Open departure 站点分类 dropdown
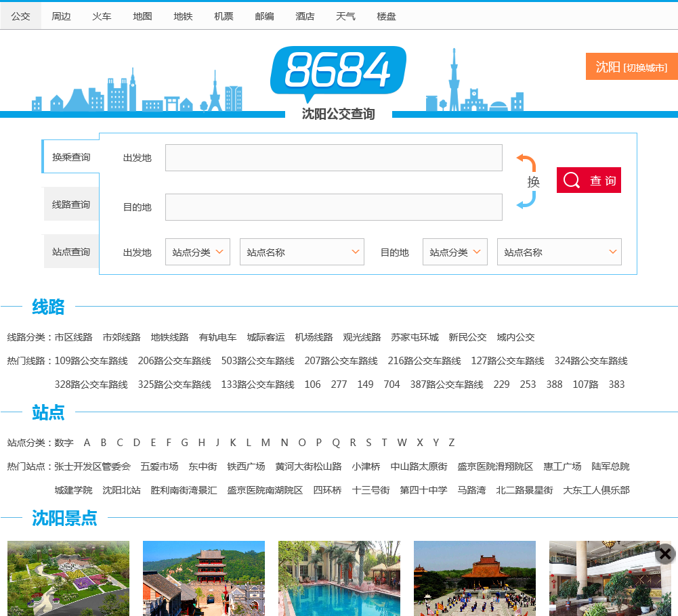 point(198,252)
